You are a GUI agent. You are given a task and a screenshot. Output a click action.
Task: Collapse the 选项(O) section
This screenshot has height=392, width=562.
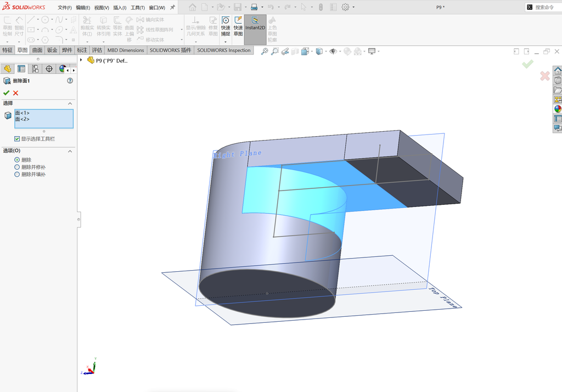(70, 151)
